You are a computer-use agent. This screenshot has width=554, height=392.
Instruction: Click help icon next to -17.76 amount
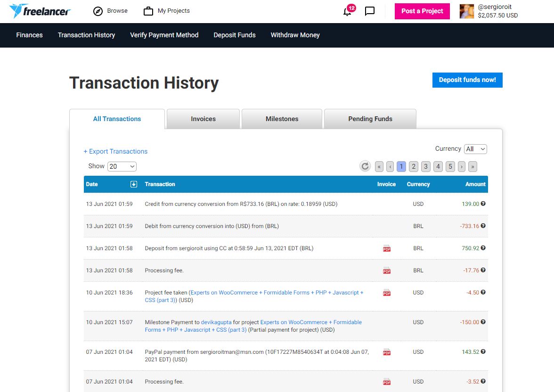483,270
